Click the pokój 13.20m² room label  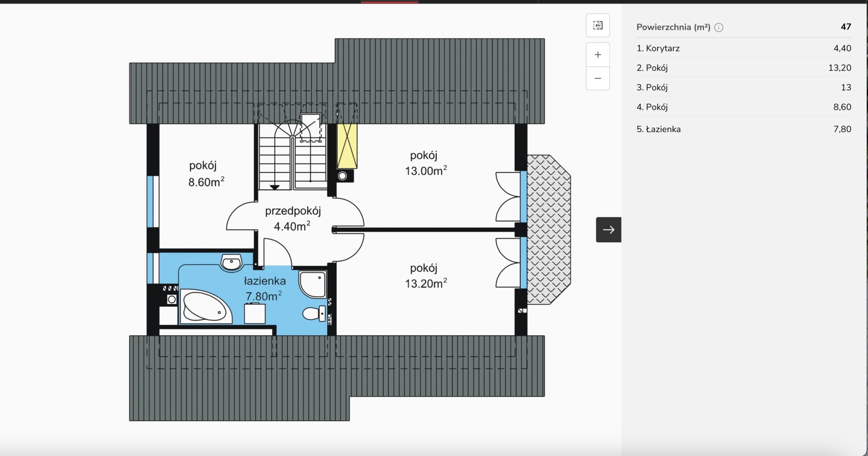[425, 276]
